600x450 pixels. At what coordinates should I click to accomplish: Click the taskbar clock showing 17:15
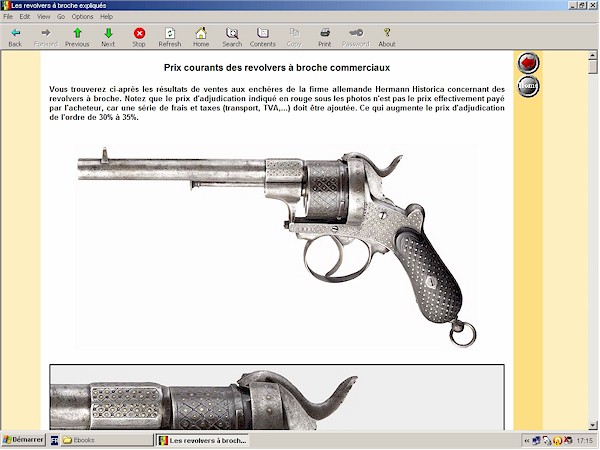pyautogui.click(x=584, y=441)
